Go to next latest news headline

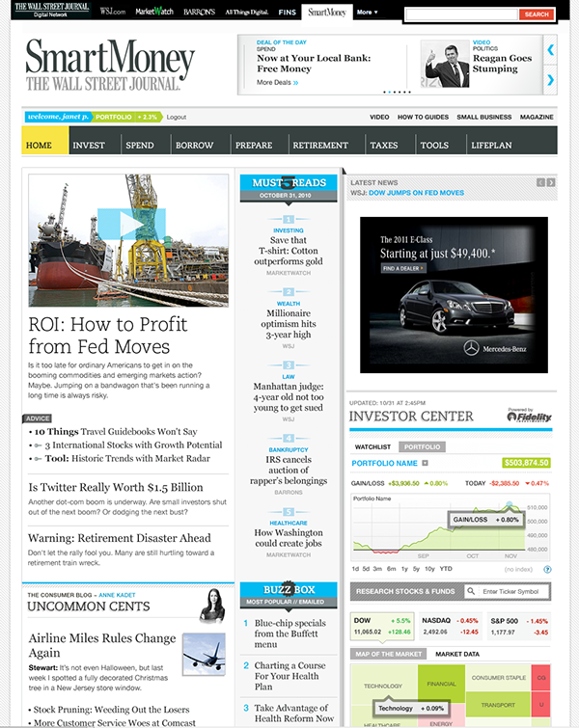pyautogui.click(x=551, y=182)
